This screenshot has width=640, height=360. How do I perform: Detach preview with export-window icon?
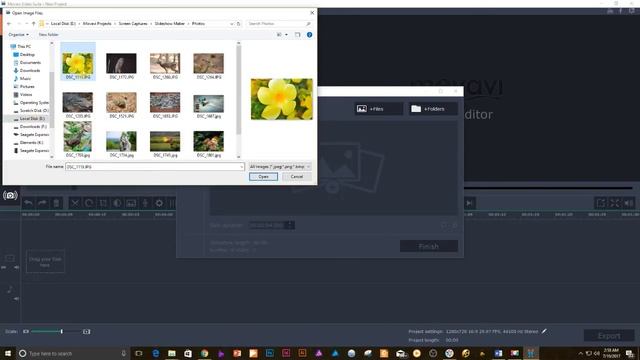pos(600,203)
